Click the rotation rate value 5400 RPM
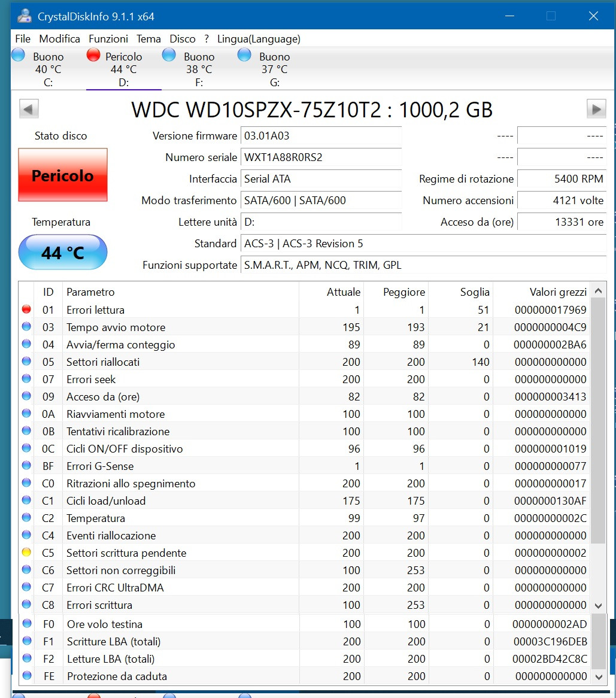This screenshot has width=616, height=698. pyautogui.click(x=562, y=179)
